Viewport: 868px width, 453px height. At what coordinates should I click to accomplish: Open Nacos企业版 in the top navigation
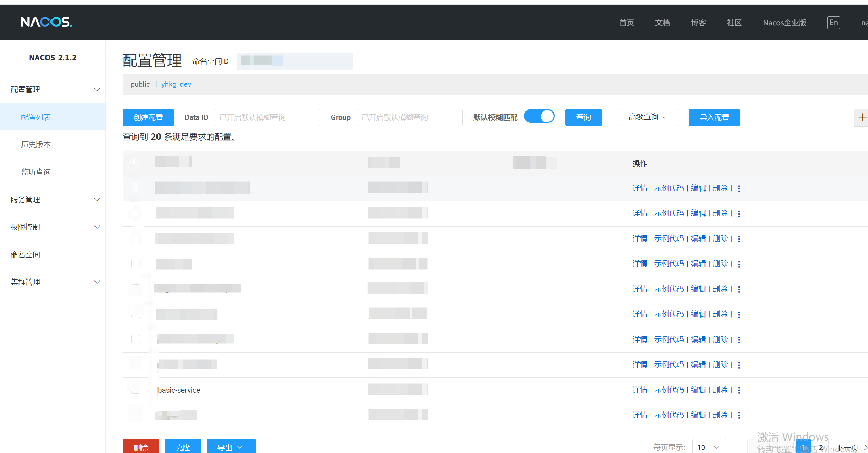coord(785,23)
